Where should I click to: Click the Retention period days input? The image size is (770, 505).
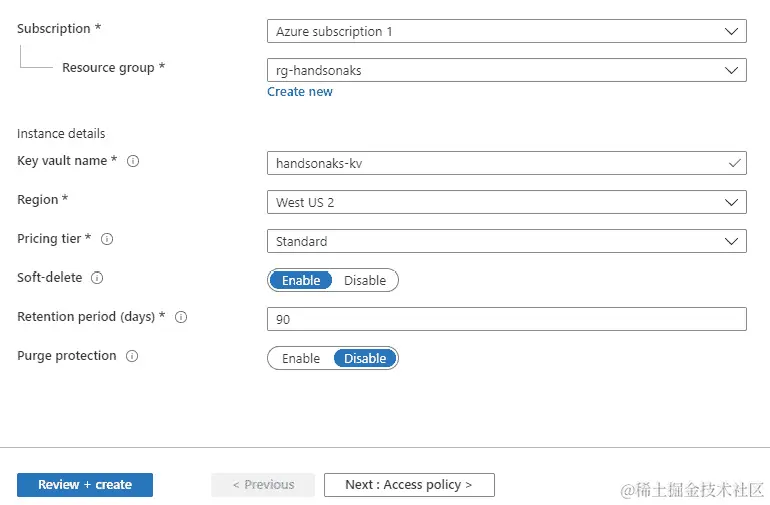tap(507, 319)
